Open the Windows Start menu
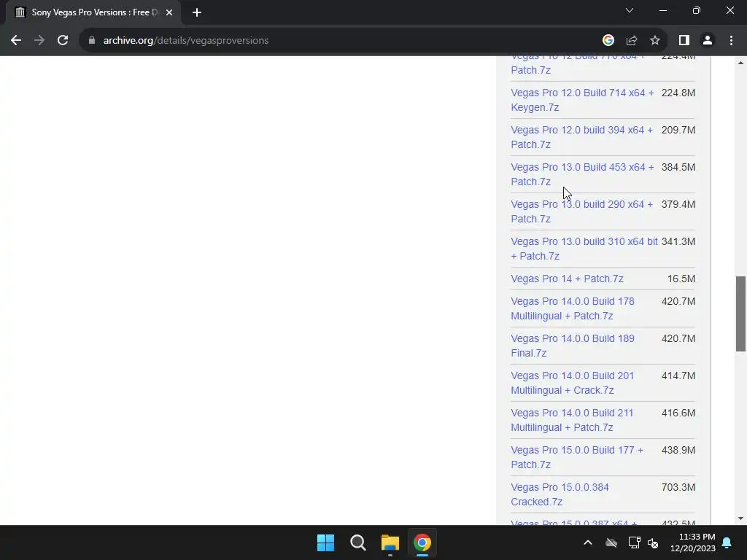 [326, 542]
